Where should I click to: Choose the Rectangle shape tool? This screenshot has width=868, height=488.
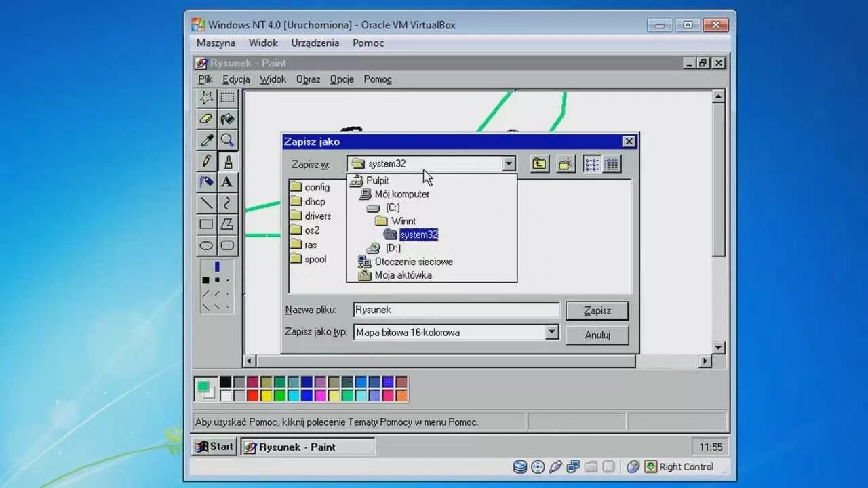[x=206, y=224]
